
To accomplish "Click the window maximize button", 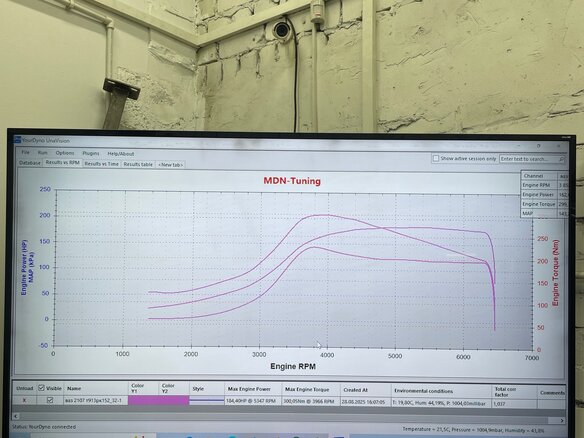I will pyautogui.click(x=539, y=146).
